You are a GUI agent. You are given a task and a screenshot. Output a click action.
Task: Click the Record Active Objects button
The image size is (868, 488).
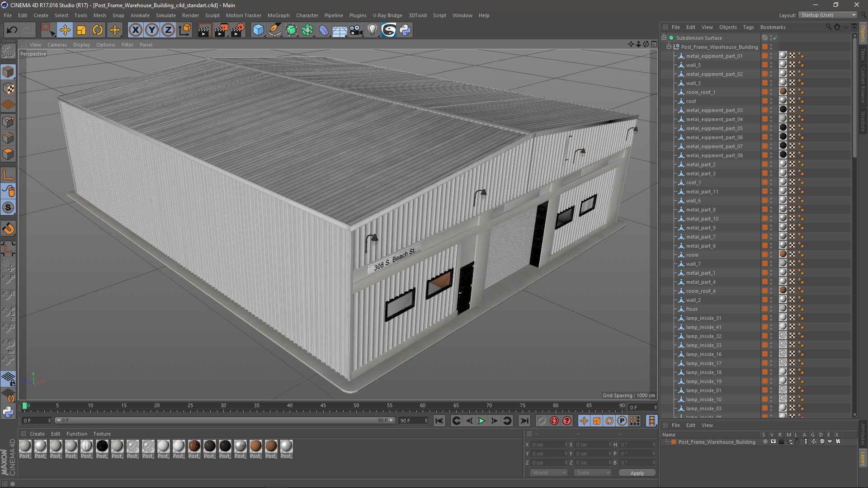(x=541, y=421)
